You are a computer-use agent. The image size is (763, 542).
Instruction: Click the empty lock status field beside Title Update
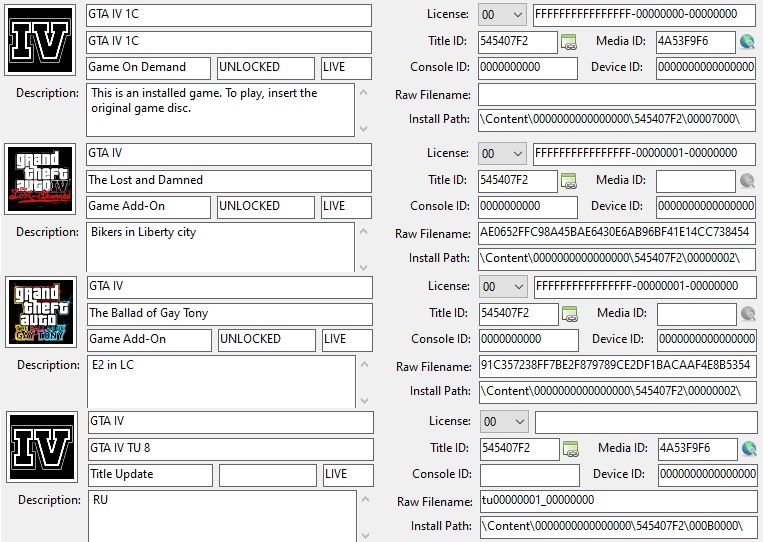click(x=268, y=475)
